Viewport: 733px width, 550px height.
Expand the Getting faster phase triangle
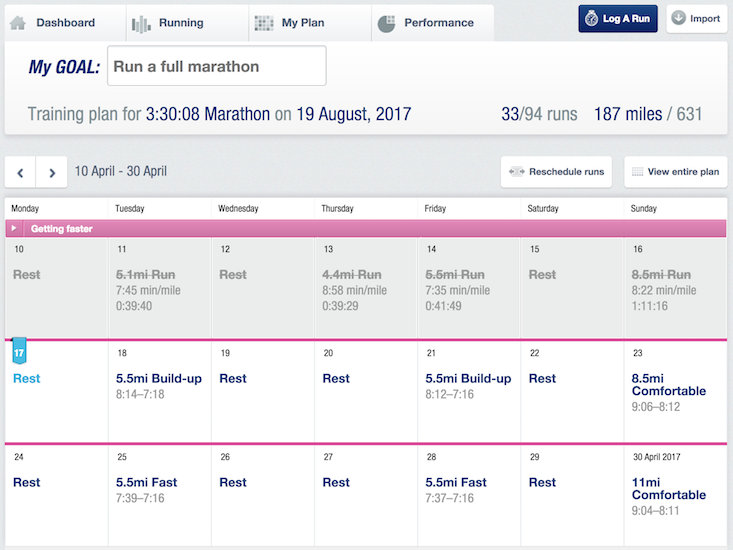[14, 228]
